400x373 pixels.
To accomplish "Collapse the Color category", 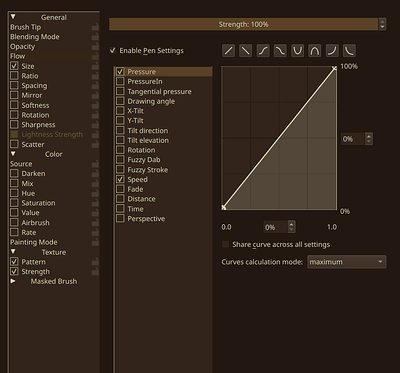I will [x=13, y=154].
